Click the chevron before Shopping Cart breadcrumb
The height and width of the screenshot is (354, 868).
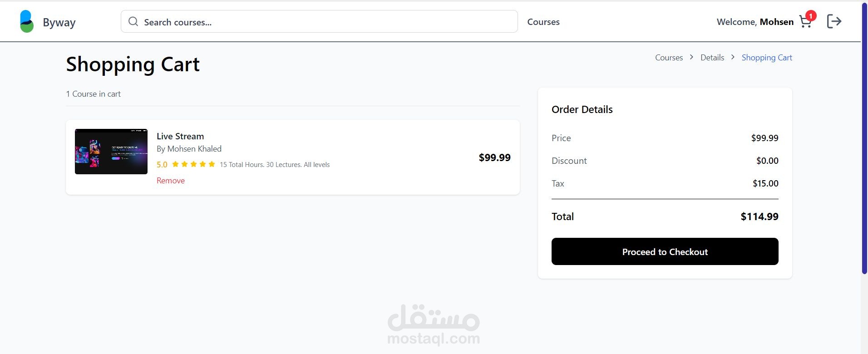pos(733,57)
